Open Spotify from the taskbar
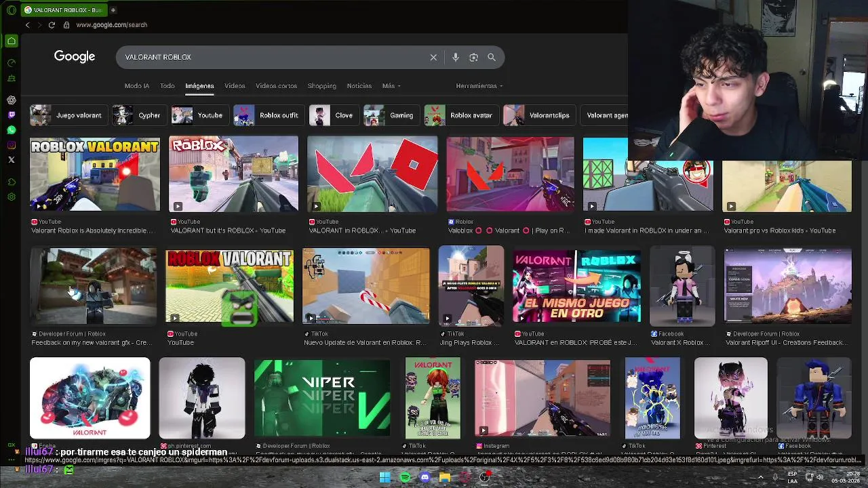Screen dimensions: 868x488 pyautogui.click(x=405, y=477)
